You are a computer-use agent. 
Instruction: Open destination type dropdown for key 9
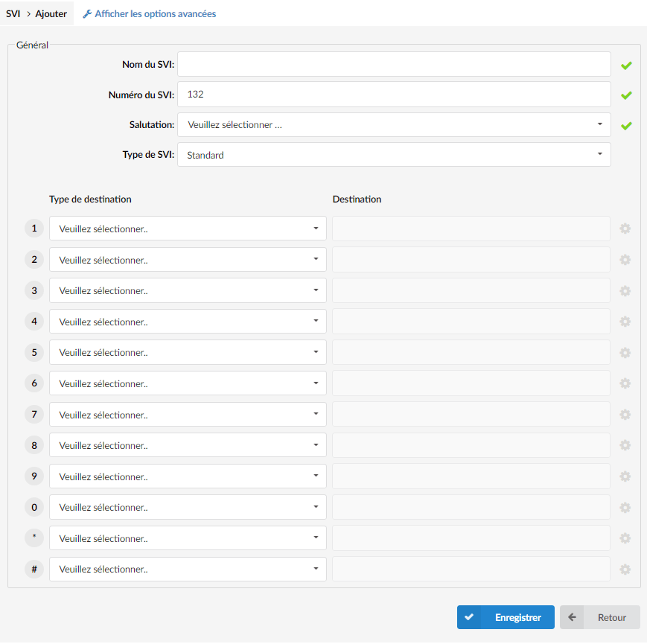click(188, 476)
